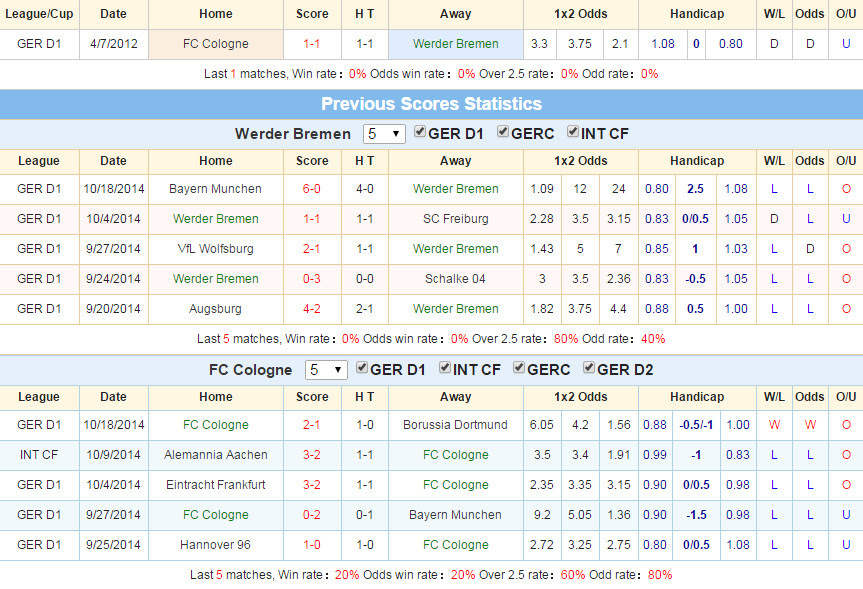Toggle the FC Cologne GER D1 checkbox
The width and height of the screenshot is (863, 589).
(x=362, y=367)
